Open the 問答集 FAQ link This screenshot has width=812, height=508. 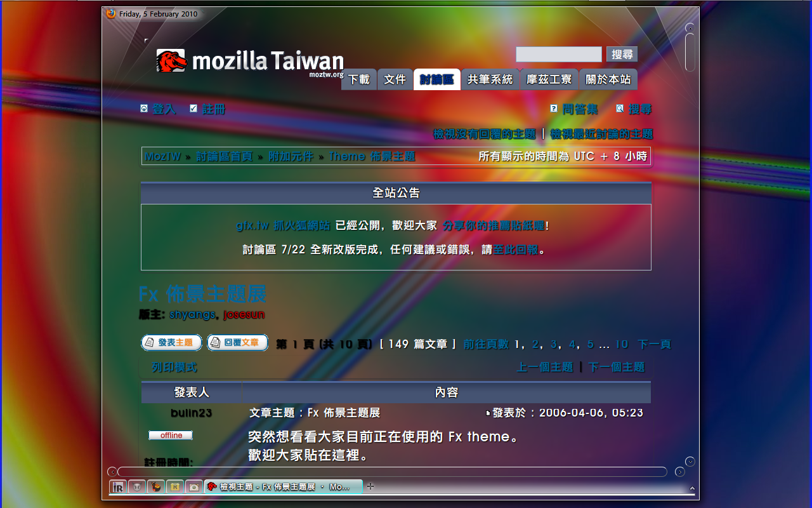pos(580,109)
